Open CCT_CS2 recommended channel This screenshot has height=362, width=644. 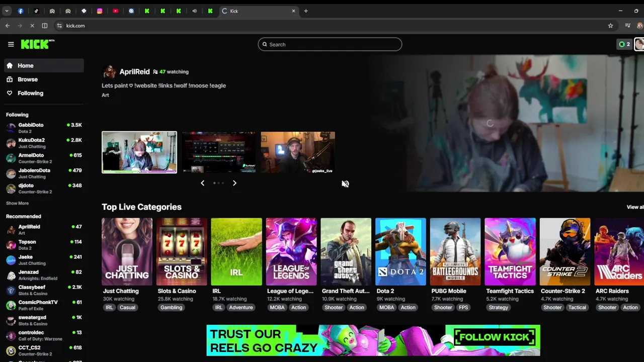click(x=43, y=350)
